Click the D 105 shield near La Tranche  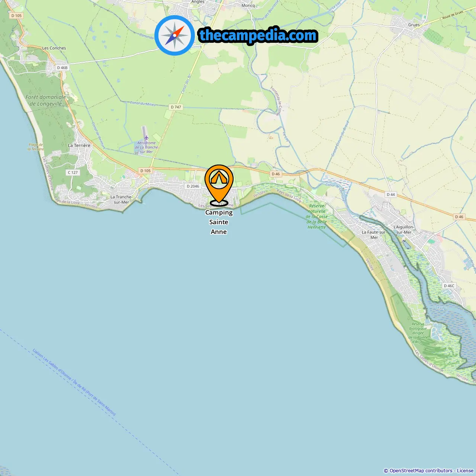(x=145, y=171)
